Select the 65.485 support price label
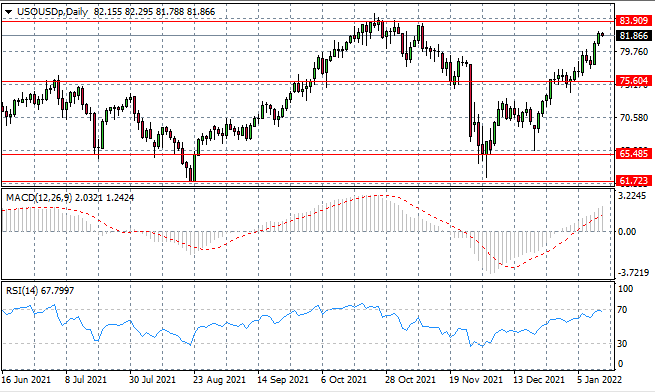Screen dimensions: 655x392 pos(633,154)
